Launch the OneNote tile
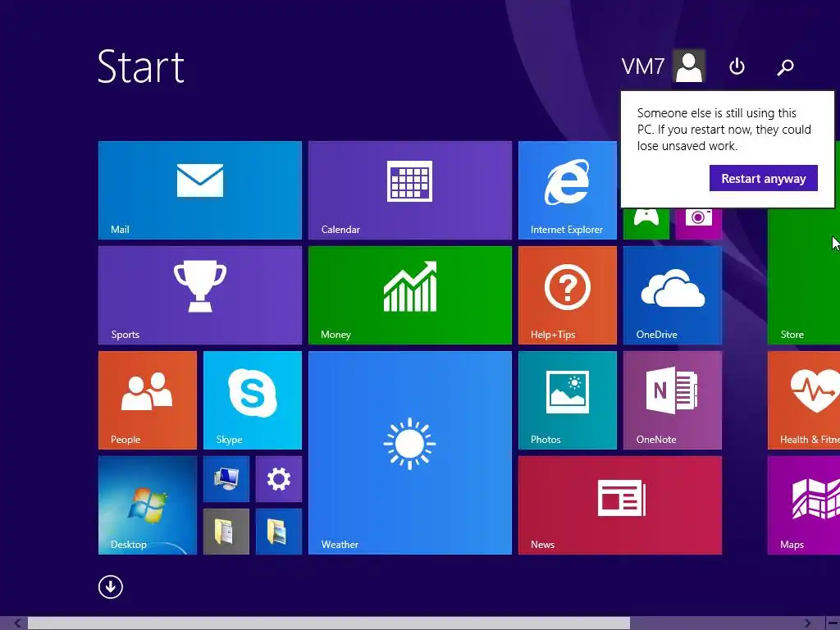Screen dimensions: 840x630 click(x=673, y=400)
